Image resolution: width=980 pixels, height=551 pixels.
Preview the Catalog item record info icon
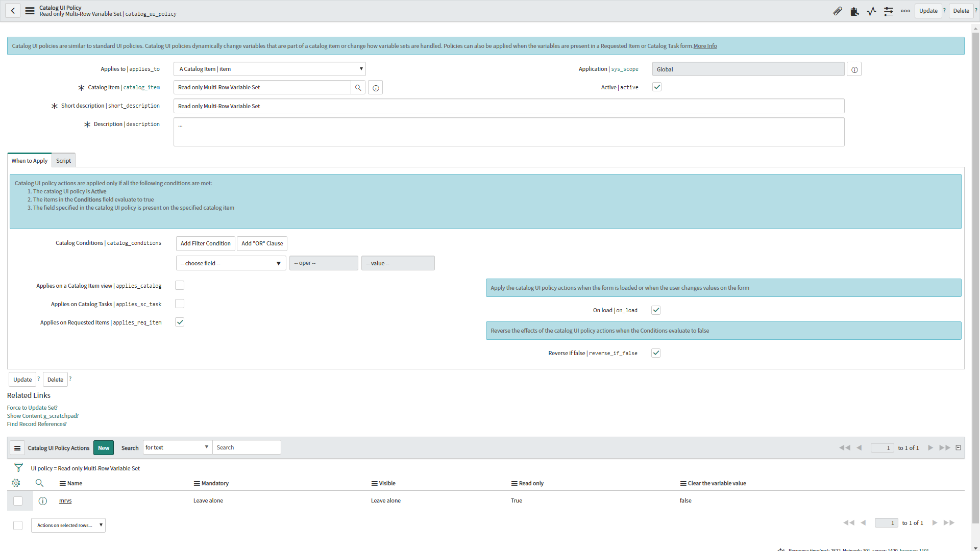pos(376,88)
